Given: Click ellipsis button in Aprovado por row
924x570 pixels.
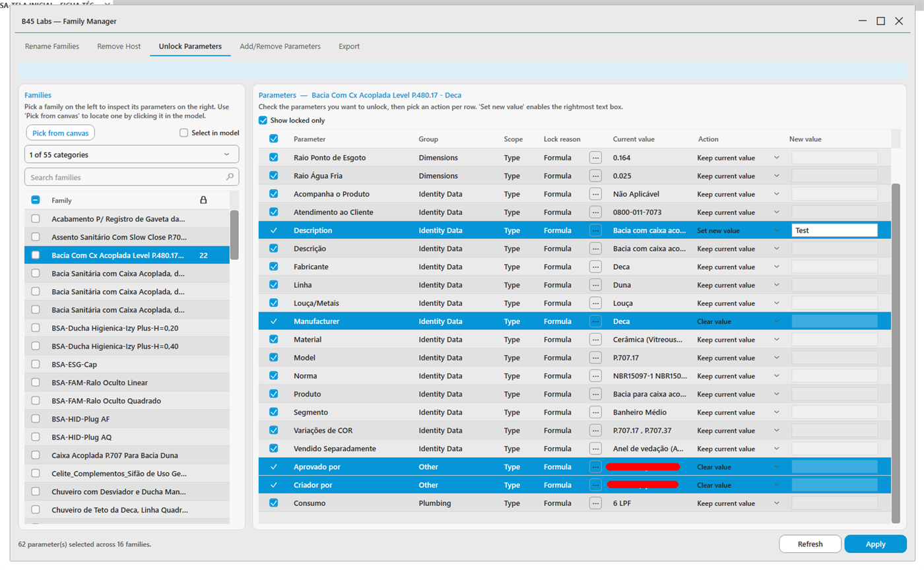Looking at the screenshot, I should pyautogui.click(x=596, y=466).
